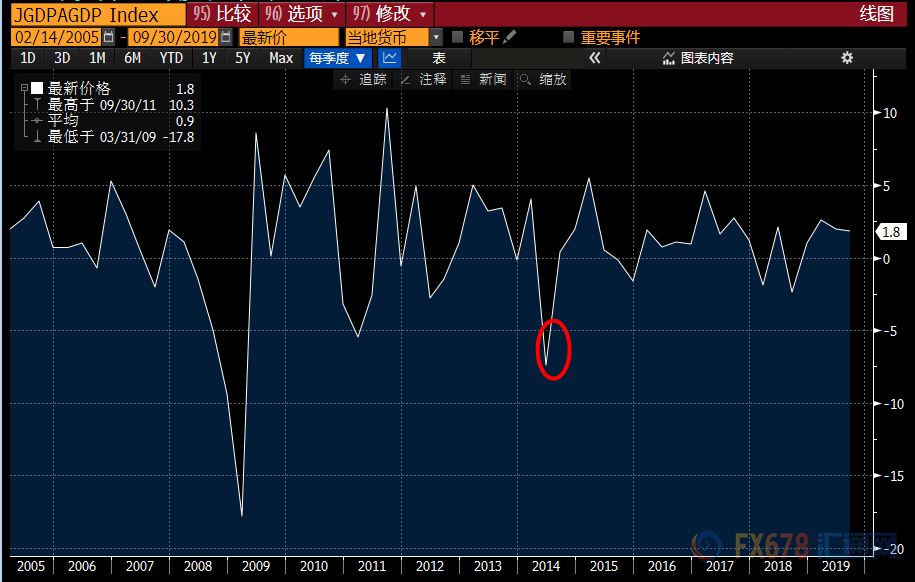Image resolution: width=915 pixels, height=582 pixels.
Task: Click the 2019 label on the time axis
Action: click(836, 566)
